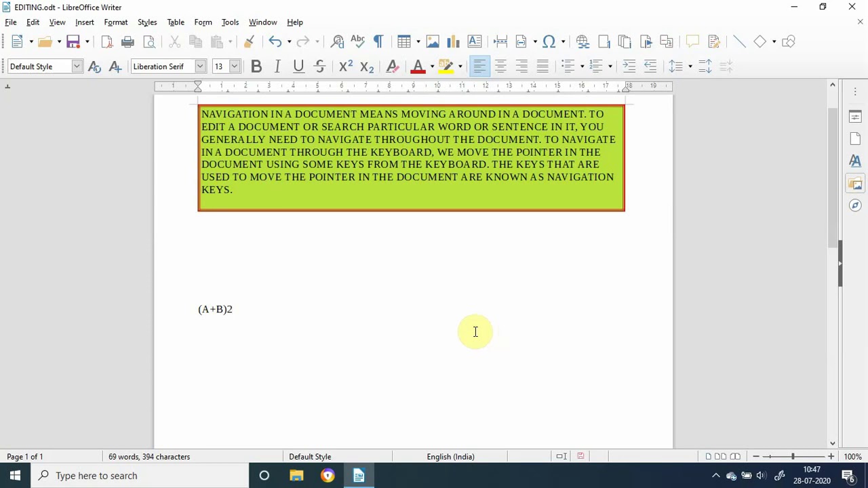Select the Insert Line tool
Viewport: 868px width, 488px height.
[x=739, y=42]
